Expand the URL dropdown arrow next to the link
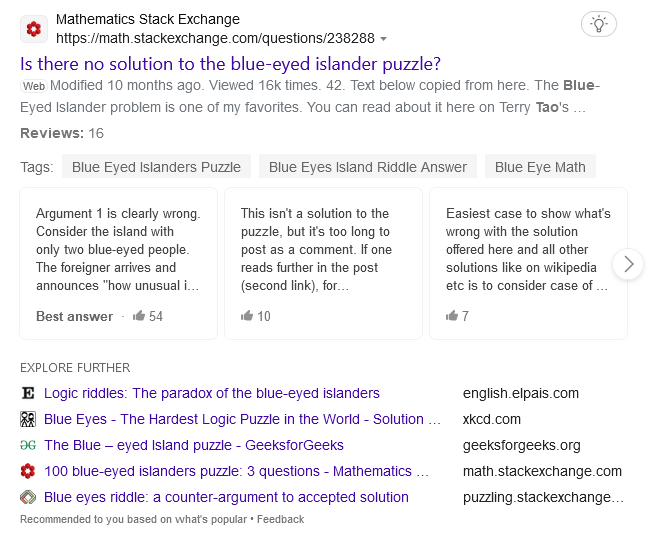 (x=384, y=39)
